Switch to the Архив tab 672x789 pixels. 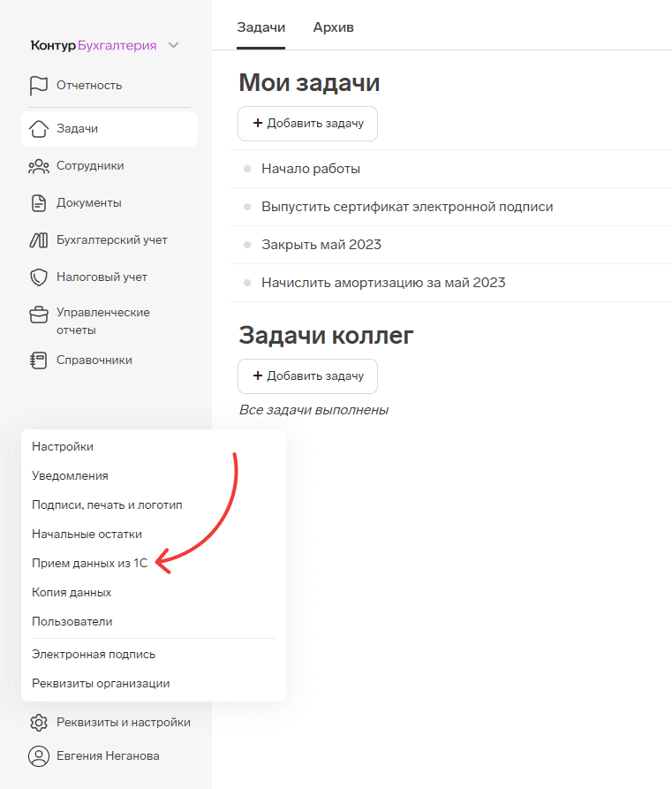(334, 27)
